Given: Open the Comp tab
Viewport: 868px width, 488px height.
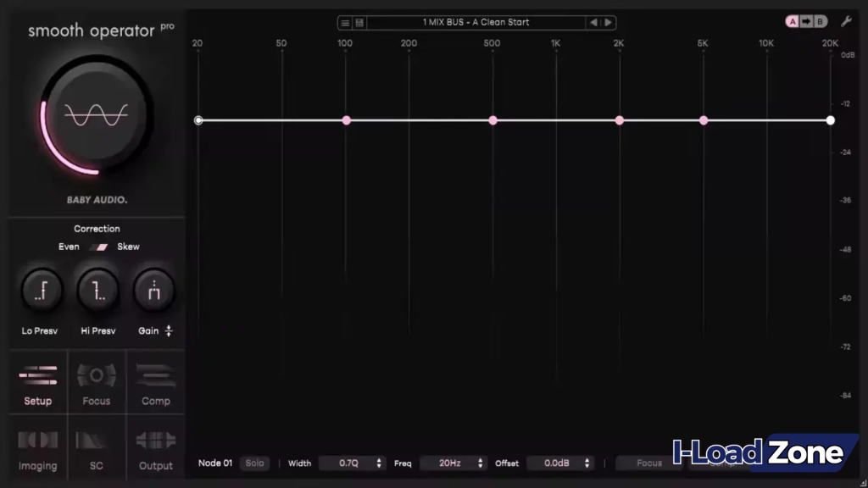Looking at the screenshot, I should (x=156, y=382).
